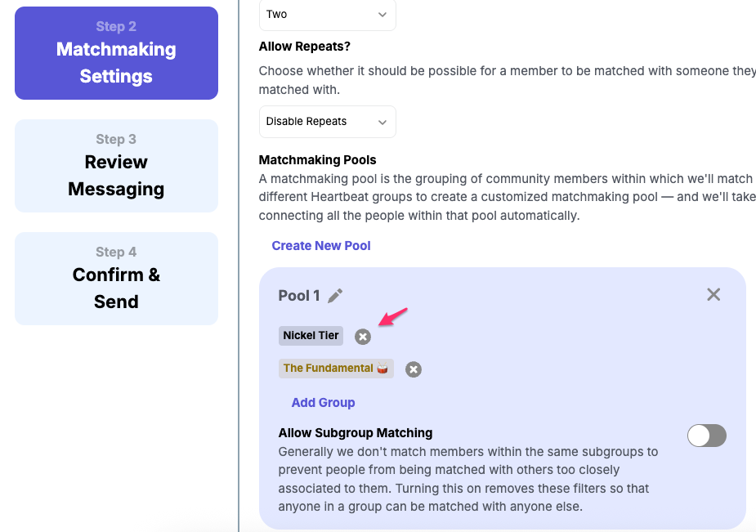Click the Nickel Tier tag
The width and height of the screenshot is (756, 532).
pyautogui.click(x=311, y=336)
